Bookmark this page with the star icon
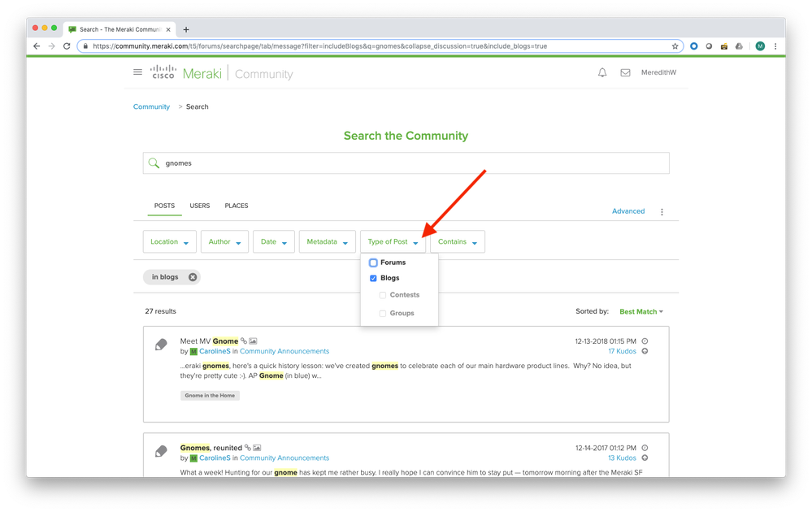 point(675,46)
